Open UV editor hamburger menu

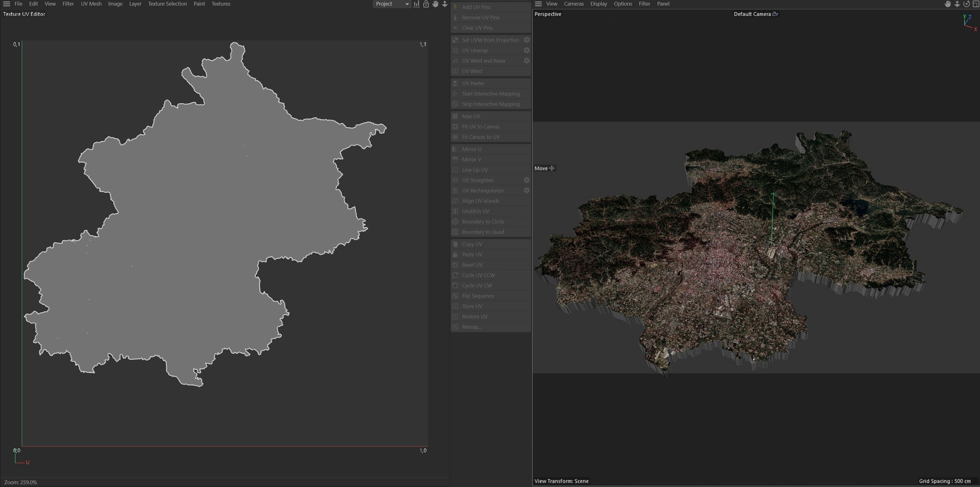7,4
